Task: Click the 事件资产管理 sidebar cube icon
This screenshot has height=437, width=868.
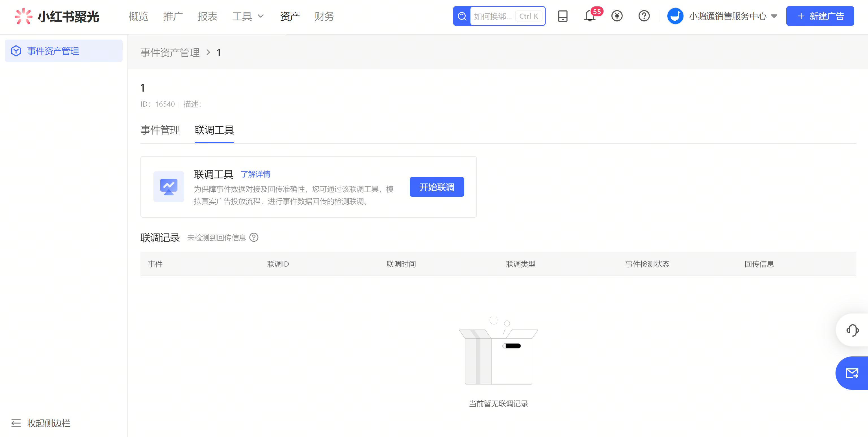Action: [x=16, y=51]
